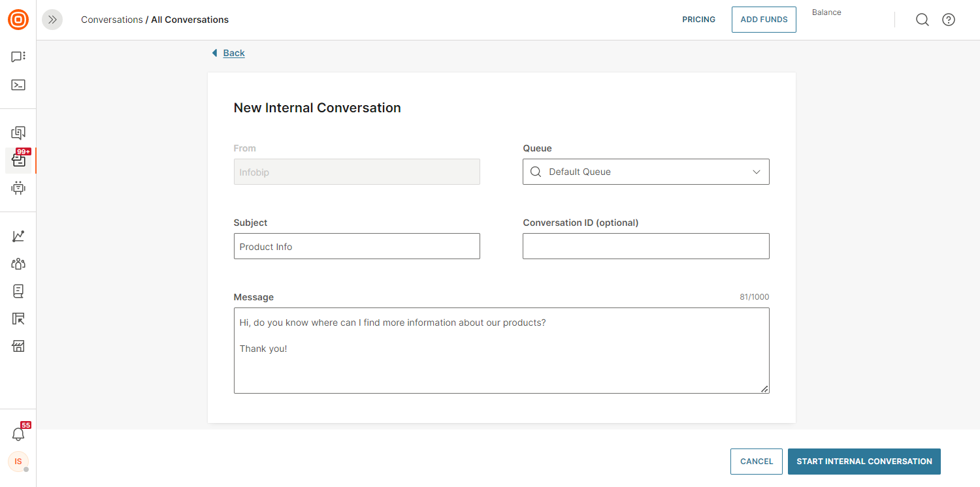Click the Conversation ID optional input field
This screenshot has height=487, width=980.
click(645, 246)
